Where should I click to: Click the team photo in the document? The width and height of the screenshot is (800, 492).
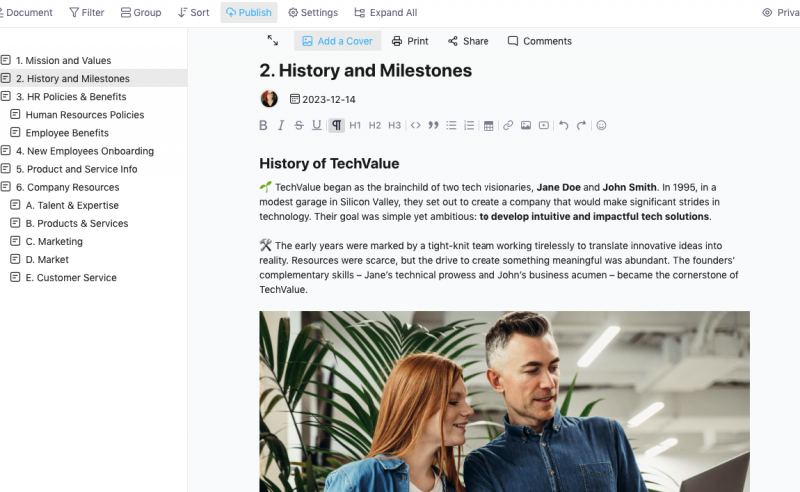(x=504, y=401)
